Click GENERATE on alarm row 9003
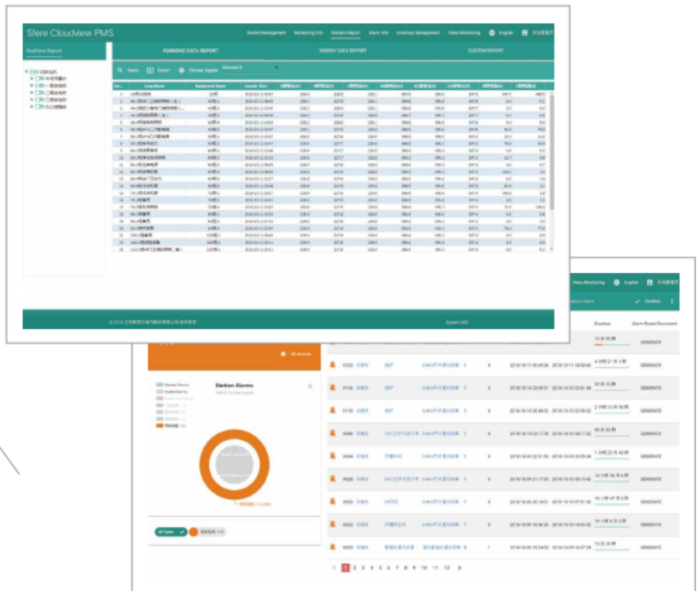The image size is (700, 591). point(651,547)
